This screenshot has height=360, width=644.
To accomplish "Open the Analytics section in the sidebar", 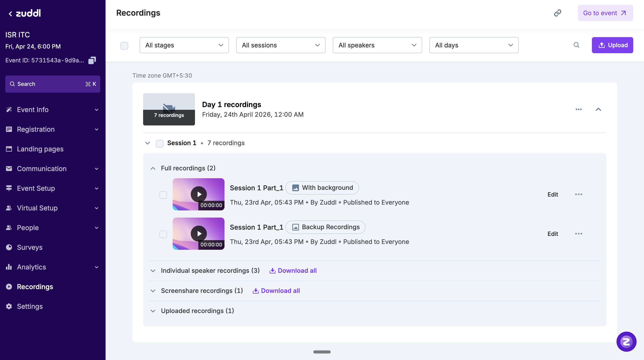I will coord(31,267).
